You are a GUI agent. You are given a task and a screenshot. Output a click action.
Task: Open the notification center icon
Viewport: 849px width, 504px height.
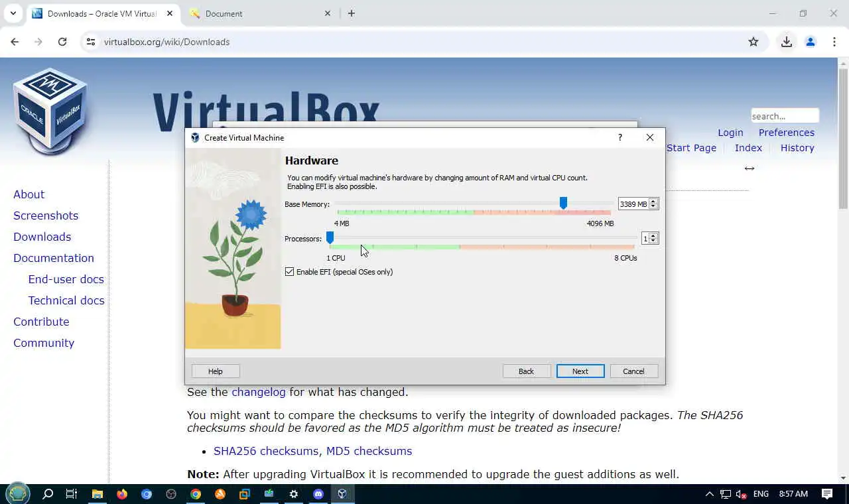tap(827, 494)
